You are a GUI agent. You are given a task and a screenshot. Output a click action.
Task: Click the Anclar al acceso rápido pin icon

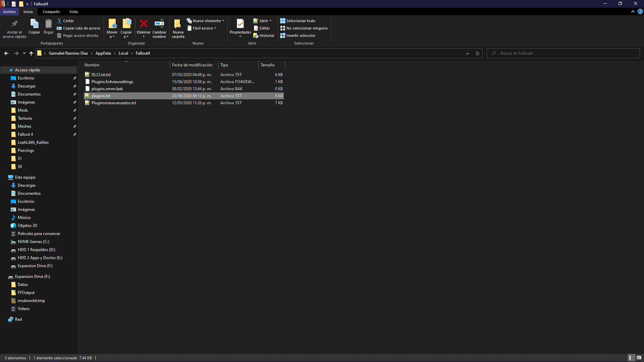(x=14, y=24)
